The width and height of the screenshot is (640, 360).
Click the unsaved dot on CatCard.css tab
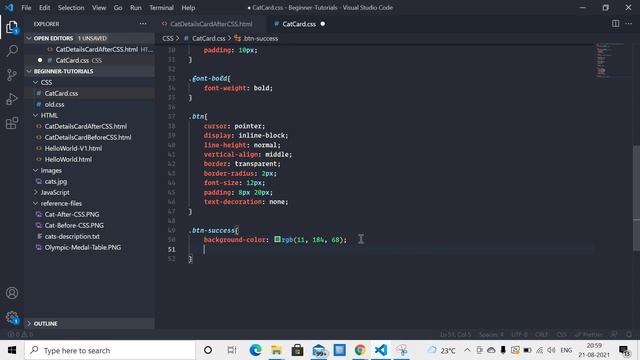click(x=323, y=24)
